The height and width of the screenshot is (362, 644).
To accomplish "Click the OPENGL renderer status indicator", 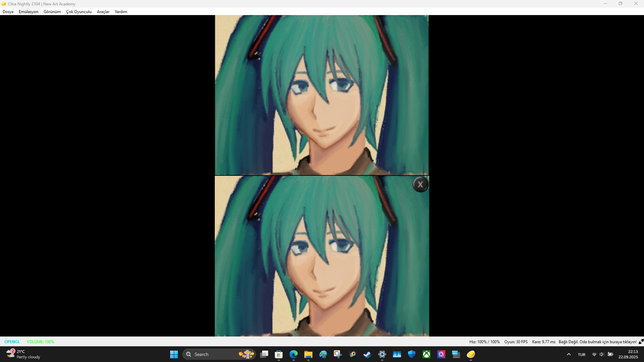I will click(x=12, y=342).
